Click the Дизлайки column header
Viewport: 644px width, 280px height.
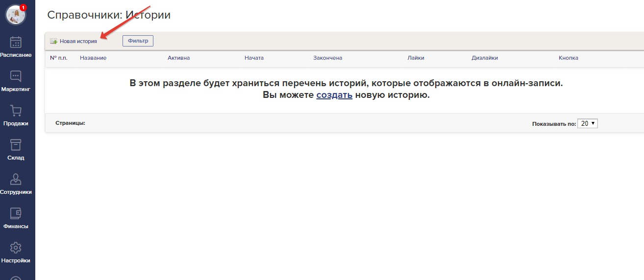coord(485,58)
